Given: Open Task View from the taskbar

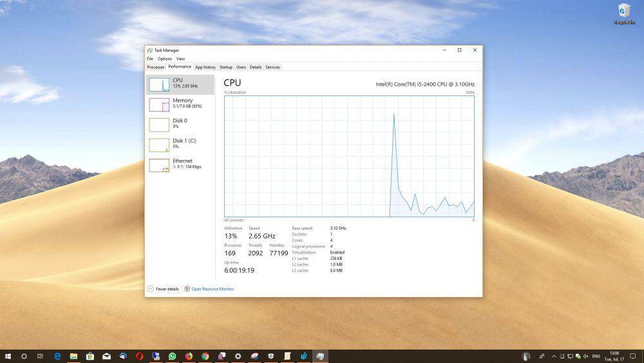Looking at the screenshot, I should (40, 357).
